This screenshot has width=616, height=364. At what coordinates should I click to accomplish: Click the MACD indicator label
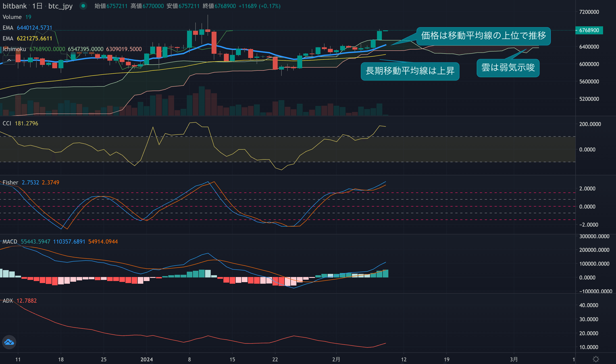point(10,242)
